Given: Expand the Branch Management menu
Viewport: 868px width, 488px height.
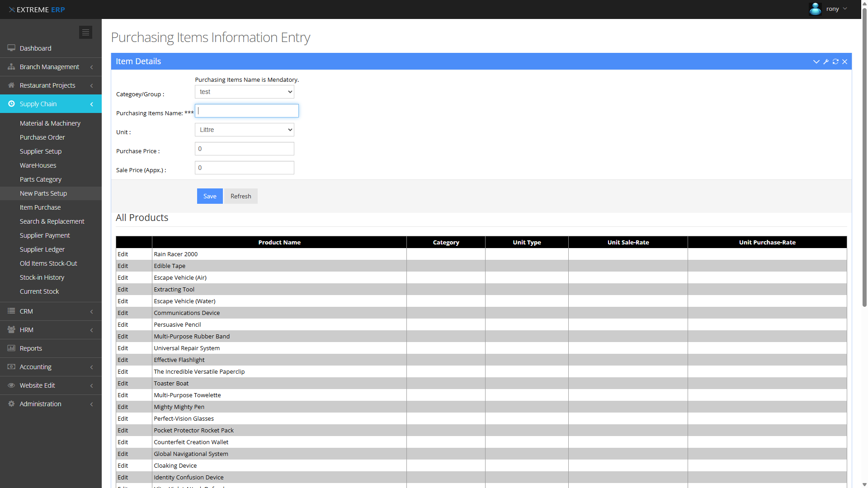Looking at the screenshot, I should (50, 67).
